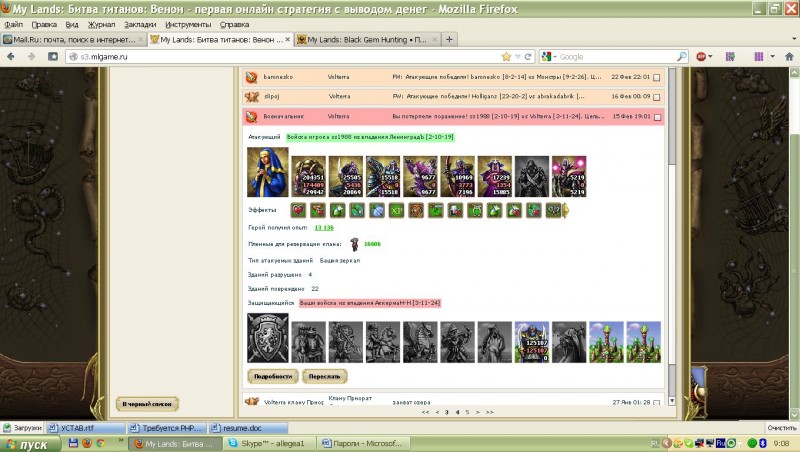Click the XP effect icon
Screen dimensions: 800x452
[395, 210]
